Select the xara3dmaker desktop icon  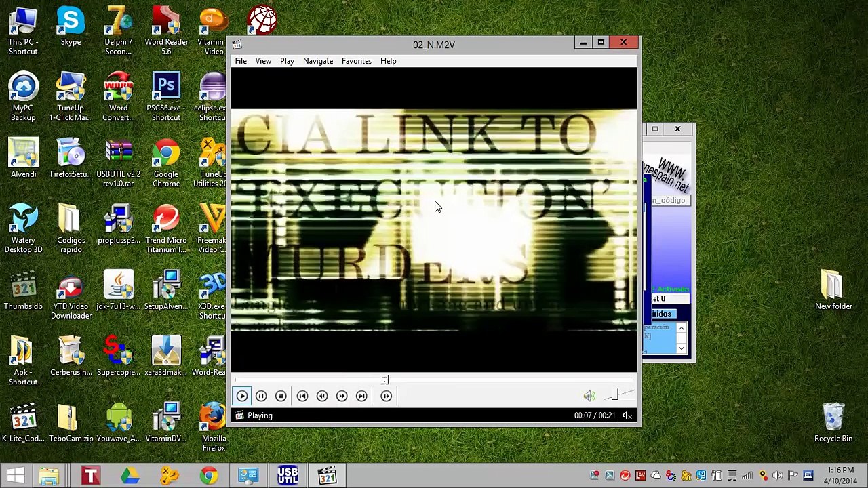pyautogui.click(x=166, y=357)
